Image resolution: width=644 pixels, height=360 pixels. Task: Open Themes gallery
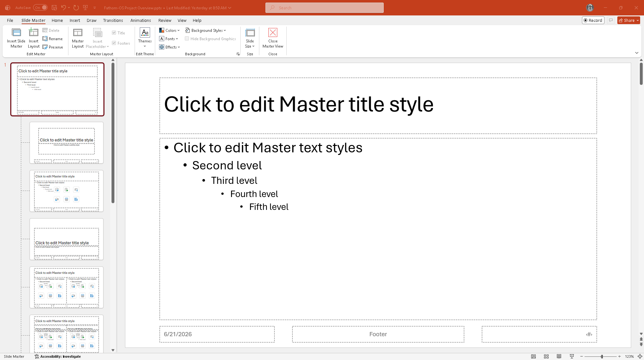pos(145,38)
